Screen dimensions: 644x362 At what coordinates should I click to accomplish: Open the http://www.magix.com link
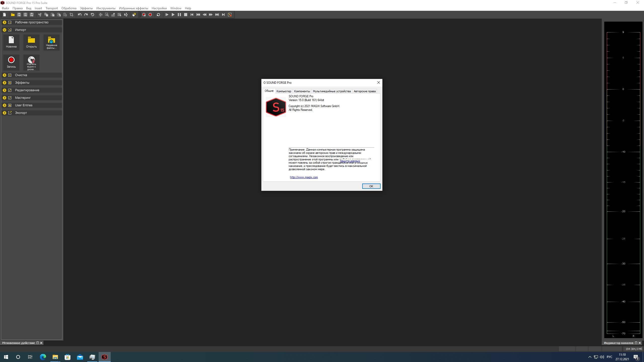304,177
